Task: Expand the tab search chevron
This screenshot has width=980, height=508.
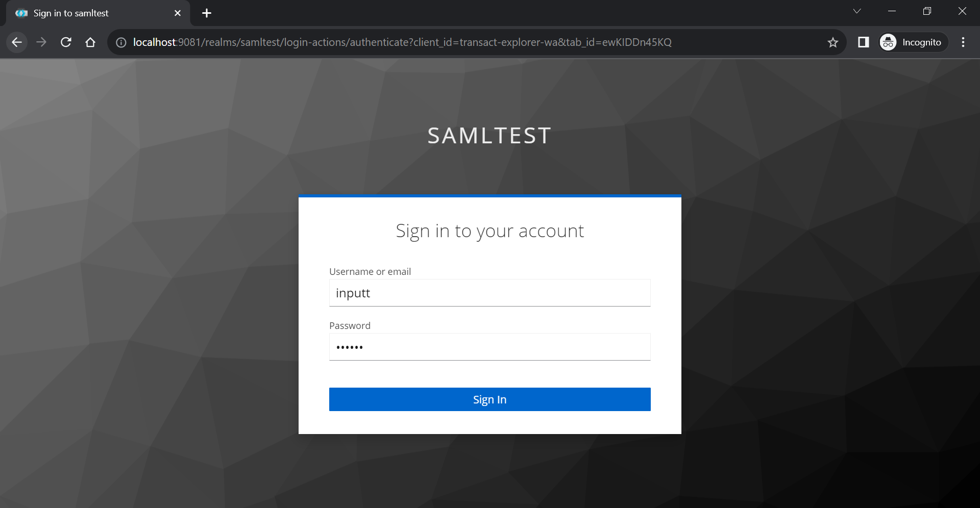Action: pyautogui.click(x=857, y=11)
